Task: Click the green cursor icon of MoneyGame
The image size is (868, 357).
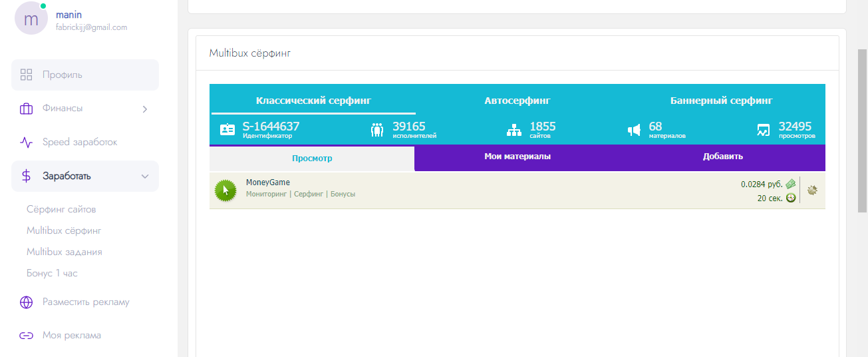Action: tap(225, 190)
